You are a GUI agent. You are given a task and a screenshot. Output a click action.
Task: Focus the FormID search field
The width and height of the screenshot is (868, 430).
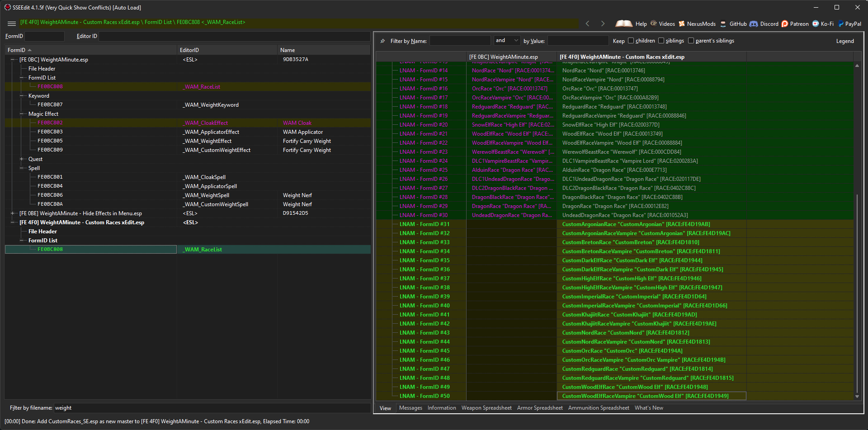click(44, 36)
